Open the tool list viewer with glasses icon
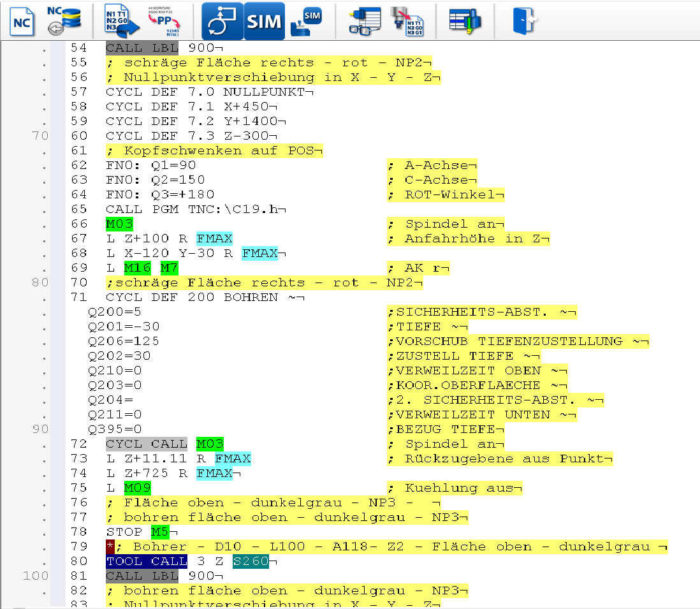Image resolution: width=700 pixels, height=609 pixels. tap(365, 21)
